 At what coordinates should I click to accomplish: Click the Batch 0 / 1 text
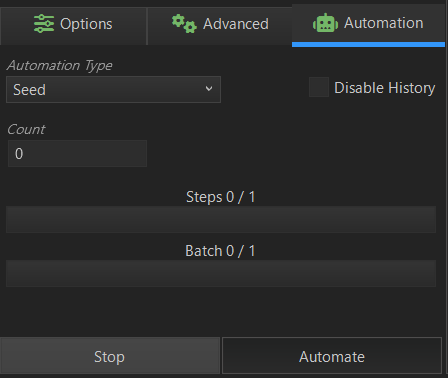(220, 251)
